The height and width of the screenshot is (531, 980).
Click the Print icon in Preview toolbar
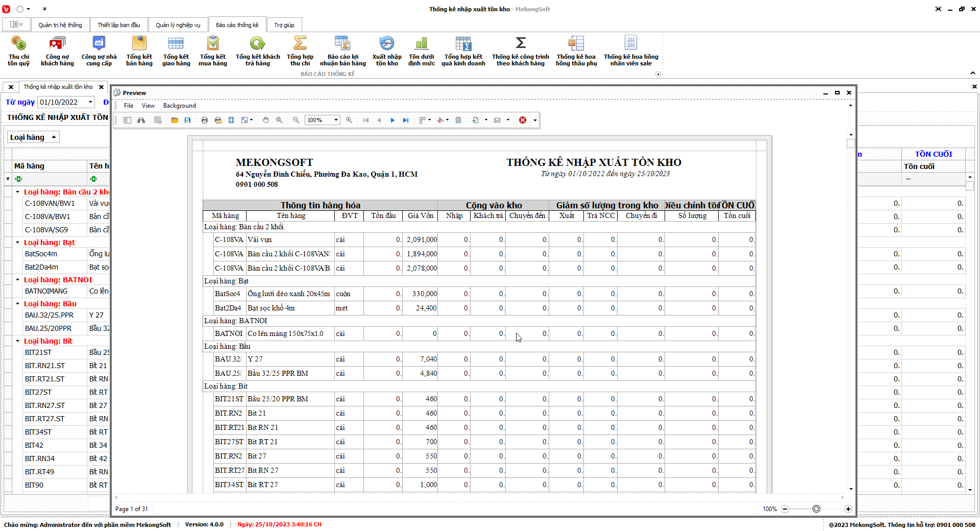[x=205, y=120]
